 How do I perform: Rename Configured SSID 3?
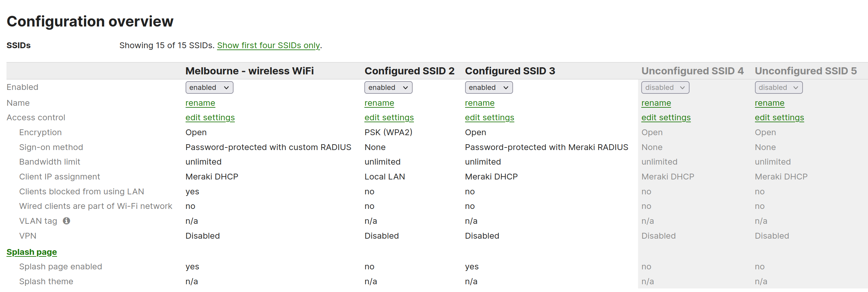click(479, 103)
